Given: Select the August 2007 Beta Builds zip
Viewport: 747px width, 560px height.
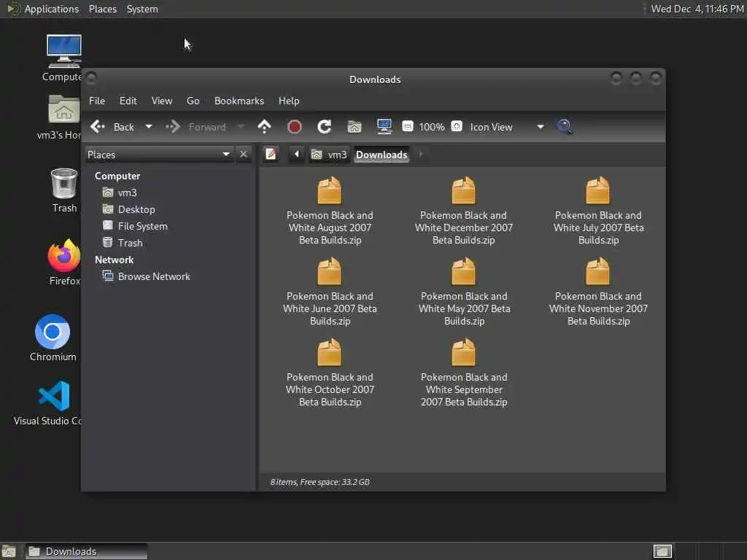Looking at the screenshot, I should [330, 211].
